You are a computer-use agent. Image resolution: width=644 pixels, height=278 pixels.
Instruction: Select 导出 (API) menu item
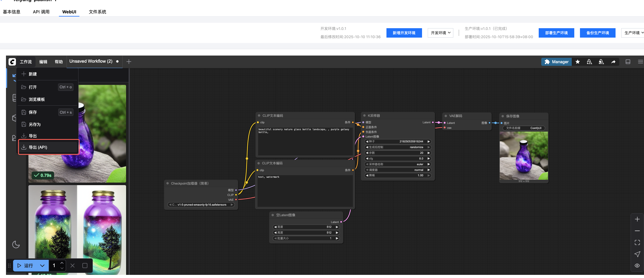48,147
